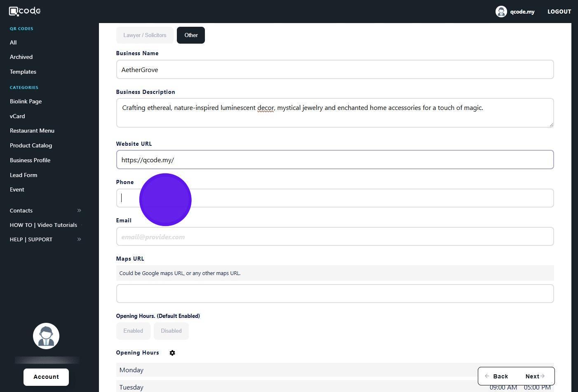This screenshot has width=578, height=392.
Task: Click the Business Description resize handle
Action: point(551,125)
